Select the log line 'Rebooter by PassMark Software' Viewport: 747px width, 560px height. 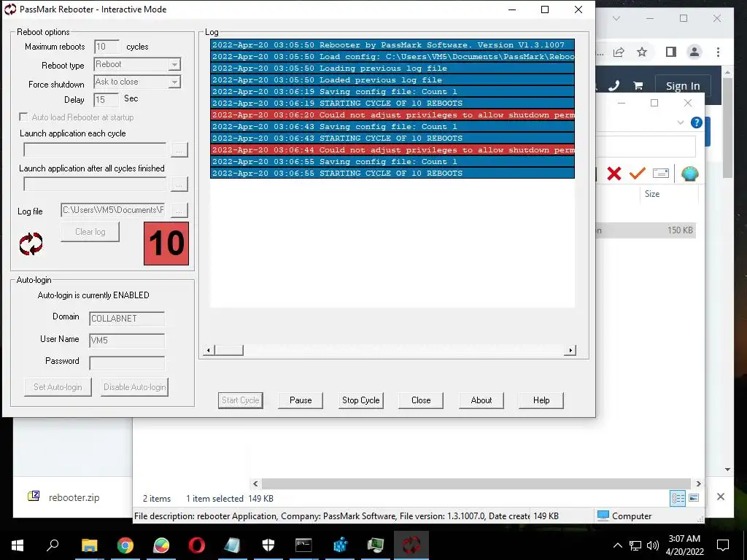click(392, 44)
